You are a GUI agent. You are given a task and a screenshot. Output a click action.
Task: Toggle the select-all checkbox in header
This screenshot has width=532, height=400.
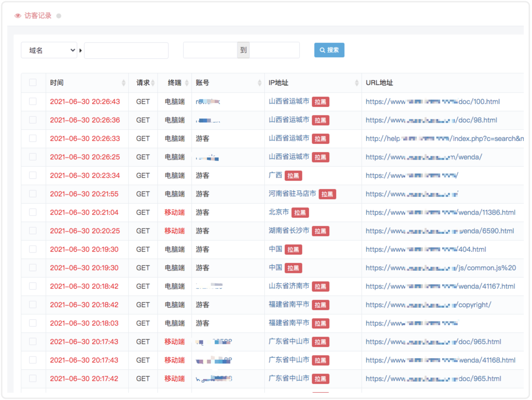point(33,83)
